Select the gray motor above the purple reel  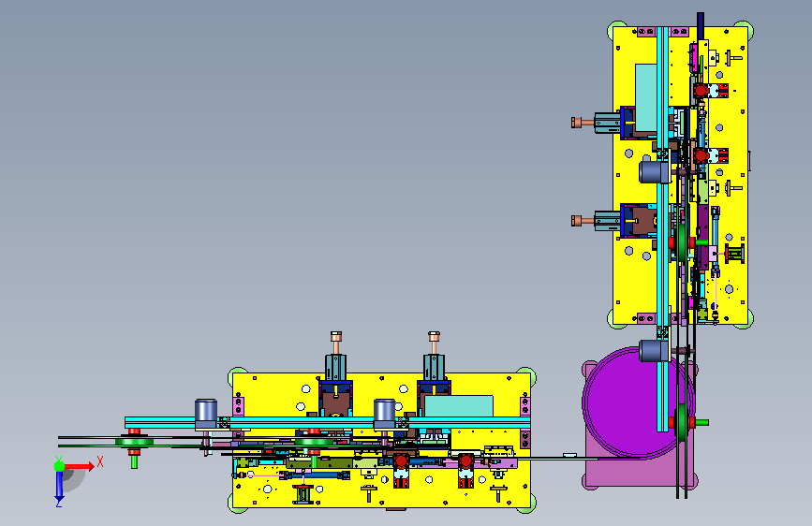pos(654,350)
